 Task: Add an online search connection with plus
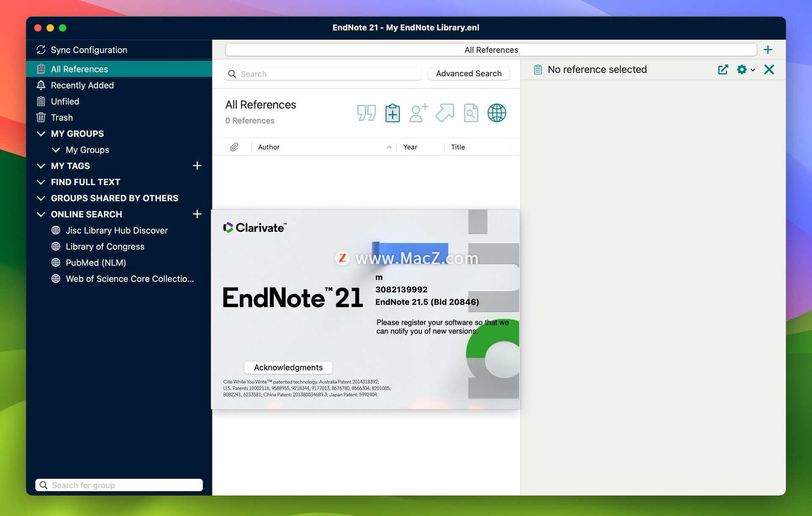pos(197,214)
